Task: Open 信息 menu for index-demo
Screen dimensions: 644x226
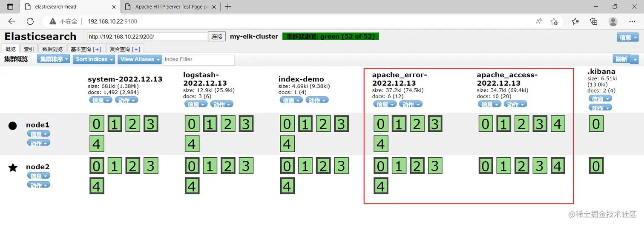Action: pyautogui.click(x=291, y=100)
